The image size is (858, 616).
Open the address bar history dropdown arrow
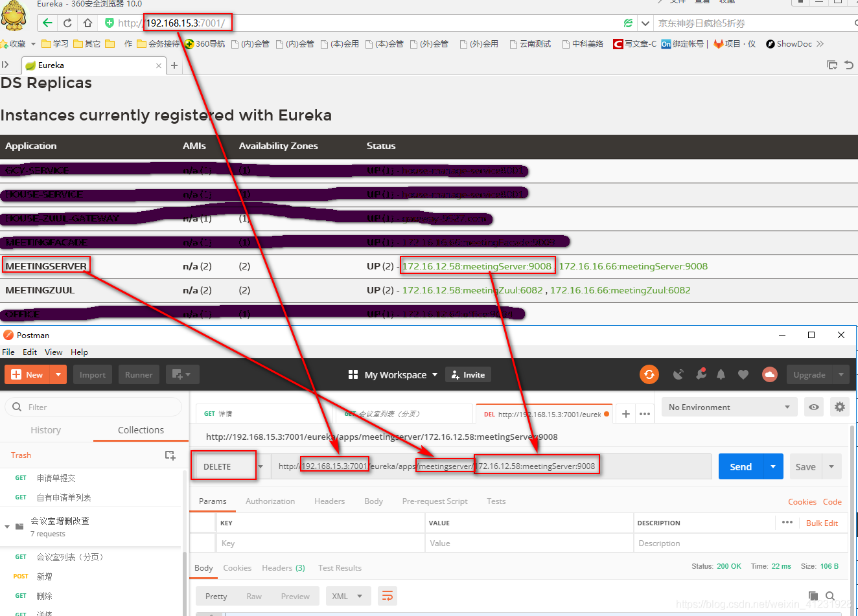pyautogui.click(x=645, y=23)
